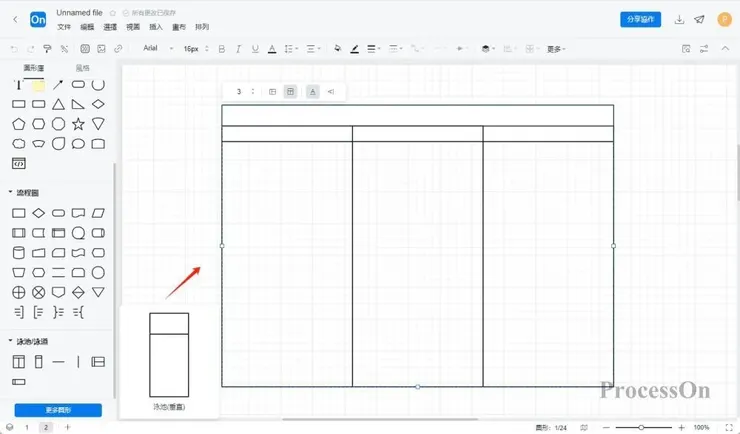Open the font color picker
The height and width of the screenshot is (434, 740).
[x=272, y=49]
